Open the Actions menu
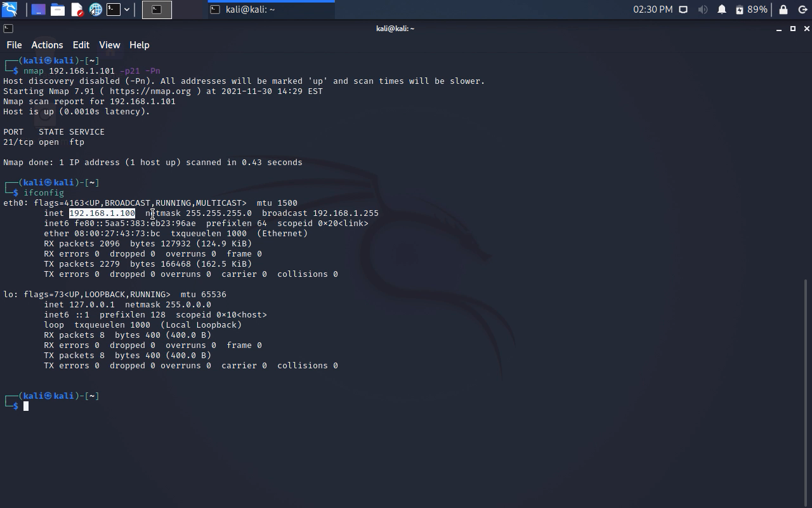Image resolution: width=812 pixels, height=508 pixels. point(47,45)
